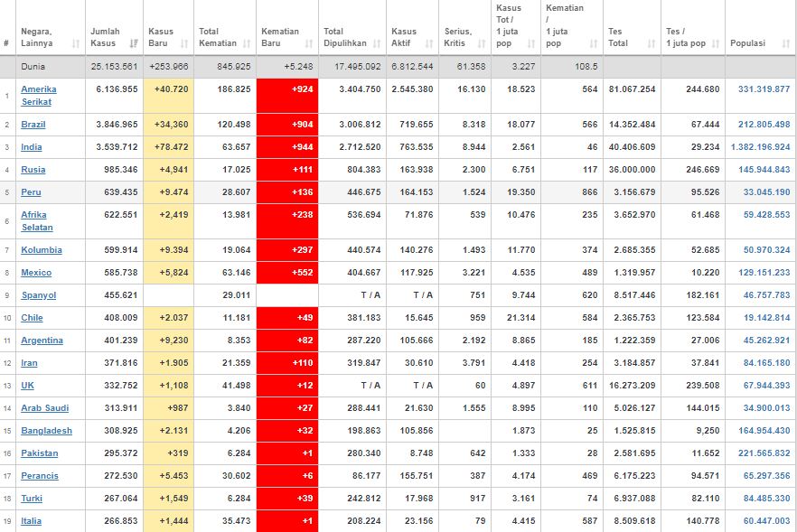Click population link 212.805.498

[764, 125]
